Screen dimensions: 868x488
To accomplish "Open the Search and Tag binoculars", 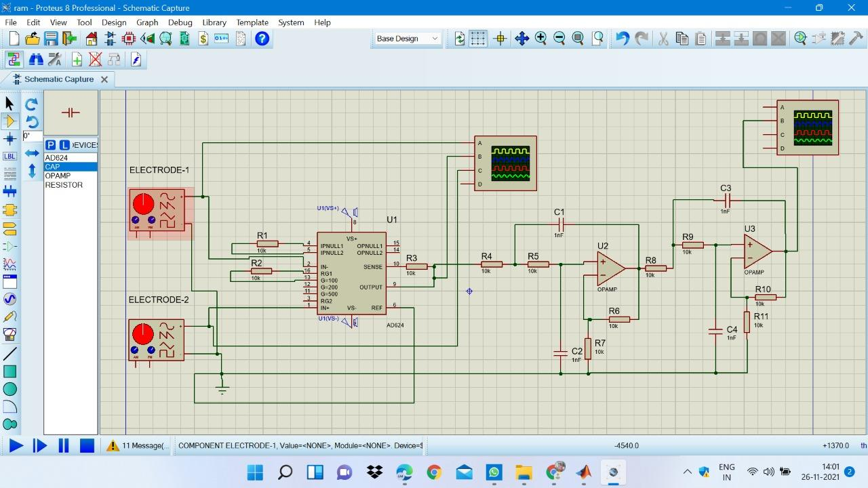I will [36, 60].
